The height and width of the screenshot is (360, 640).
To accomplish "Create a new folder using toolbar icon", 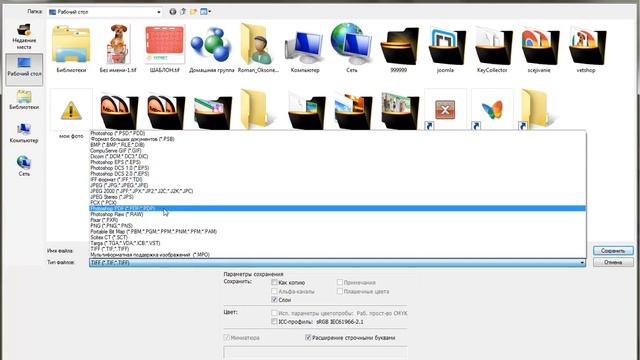I will tap(193, 12).
